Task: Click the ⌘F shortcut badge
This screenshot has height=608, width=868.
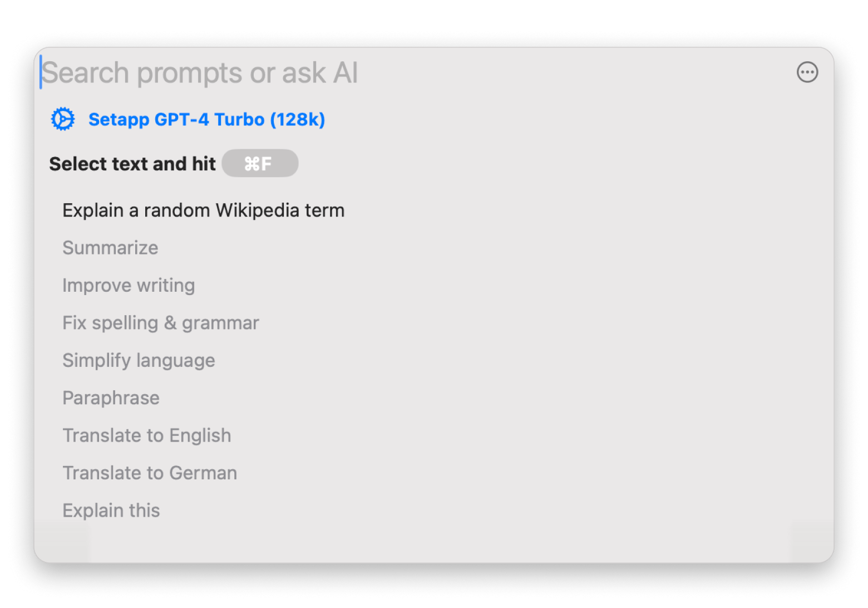Action: pyautogui.click(x=260, y=164)
